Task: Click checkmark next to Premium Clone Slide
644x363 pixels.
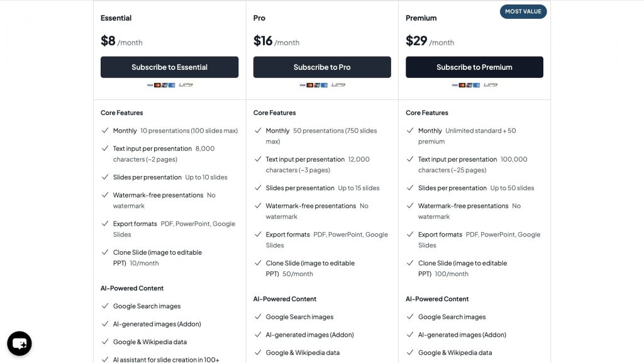Action: [x=410, y=263]
